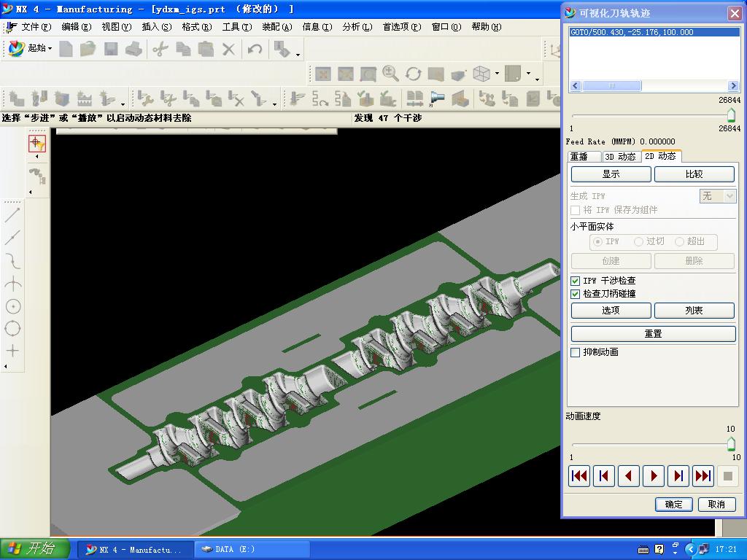Click the 重置 button

click(x=653, y=333)
